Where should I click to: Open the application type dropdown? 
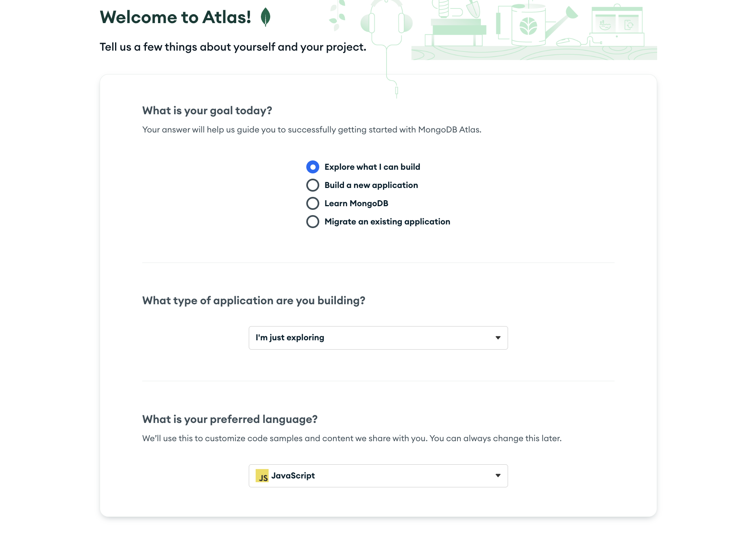click(x=378, y=338)
